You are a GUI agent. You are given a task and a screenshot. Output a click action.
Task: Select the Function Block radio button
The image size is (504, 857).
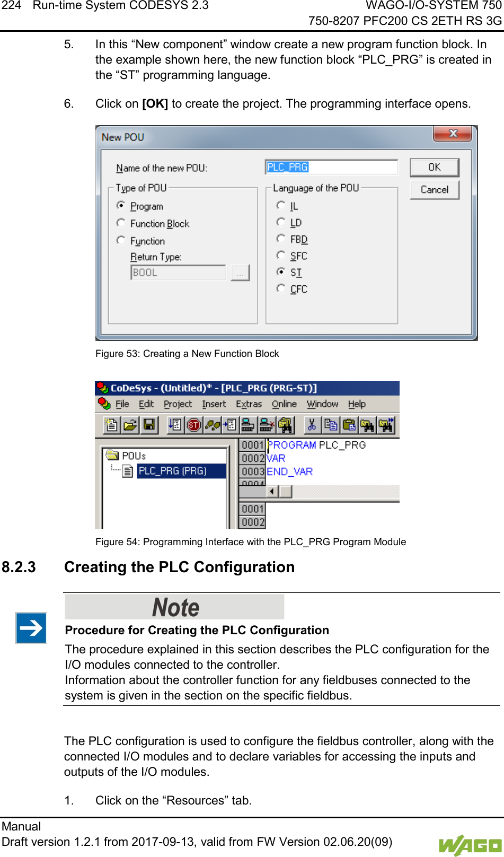click(x=121, y=223)
